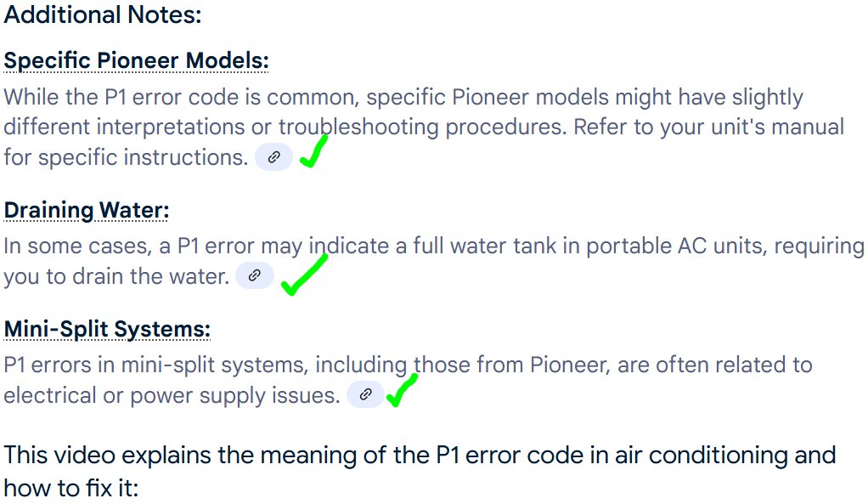
Task: Open the citation link after "power supply issues."
Action: 365,394
